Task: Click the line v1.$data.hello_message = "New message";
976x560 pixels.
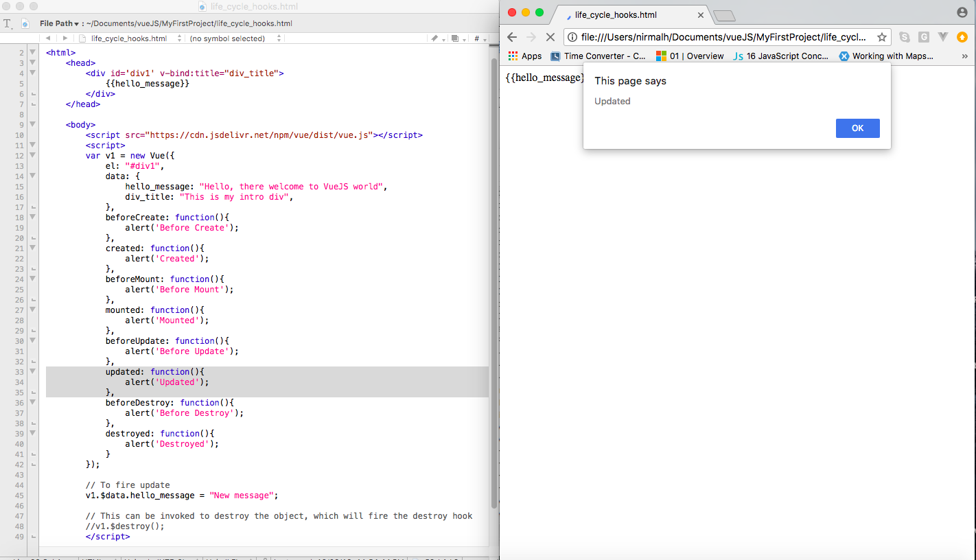Action: (182, 495)
